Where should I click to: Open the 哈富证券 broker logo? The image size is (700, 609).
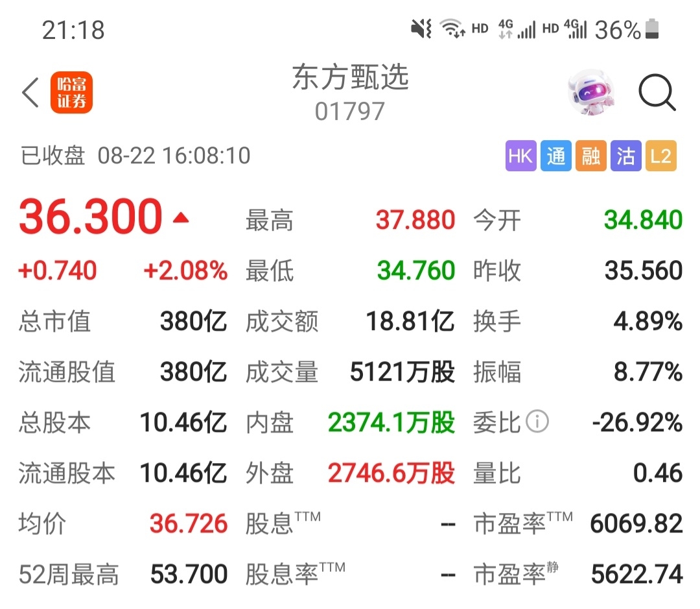pyautogui.click(x=71, y=93)
